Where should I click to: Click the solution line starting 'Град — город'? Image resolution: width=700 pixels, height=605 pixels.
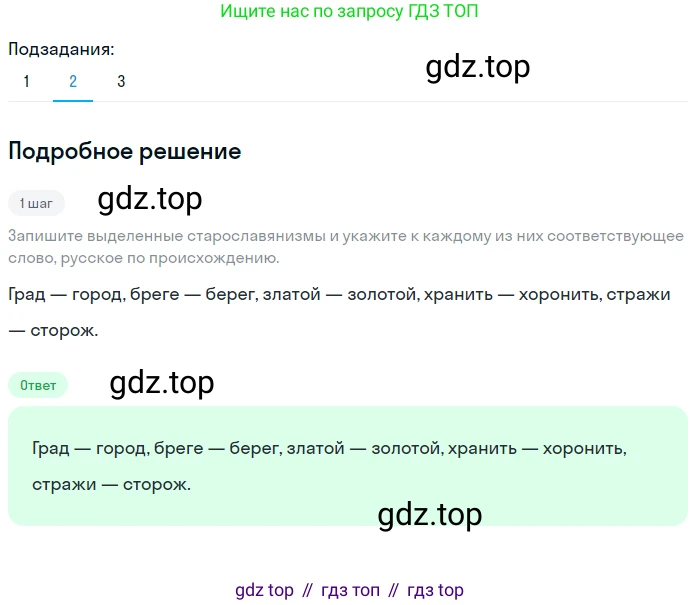[x=345, y=295]
